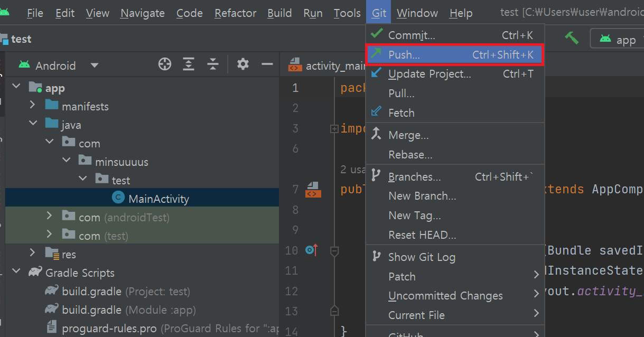Hide the project panel with minus icon
Viewport: 644px width, 337px height.
coord(267,64)
